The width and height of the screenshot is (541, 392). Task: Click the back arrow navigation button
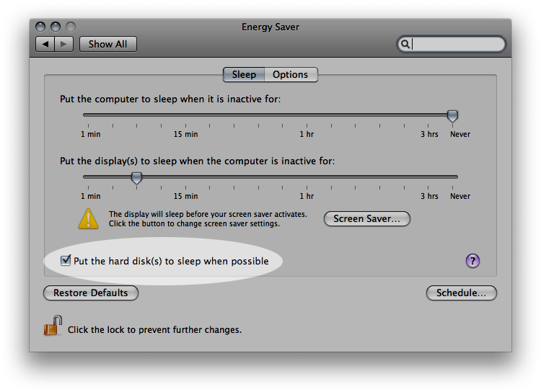(45, 44)
